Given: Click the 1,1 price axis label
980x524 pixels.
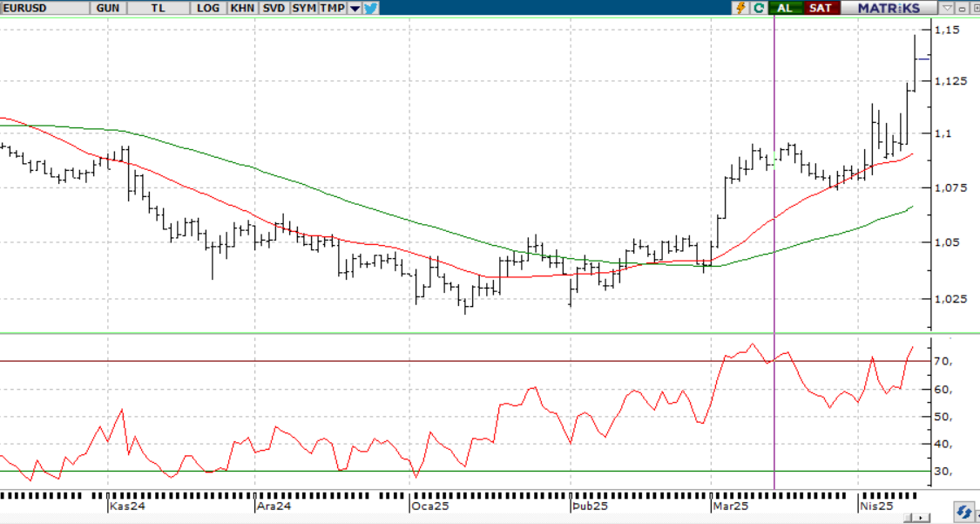Looking at the screenshot, I should (x=943, y=133).
